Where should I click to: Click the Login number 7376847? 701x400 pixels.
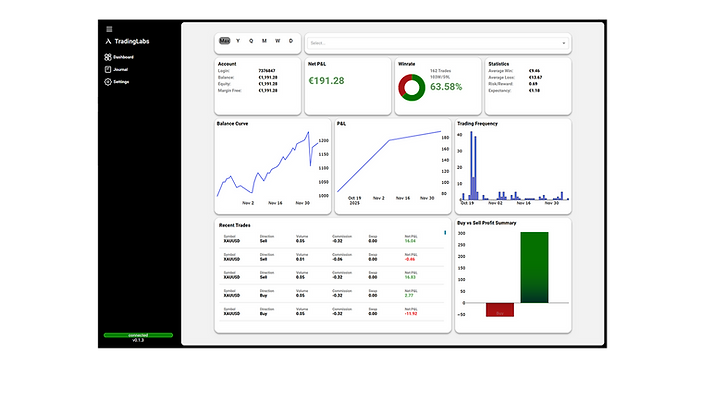coord(267,71)
